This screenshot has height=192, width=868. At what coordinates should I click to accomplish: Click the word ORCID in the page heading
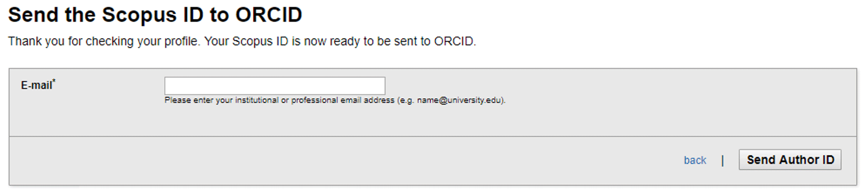point(269,15)
